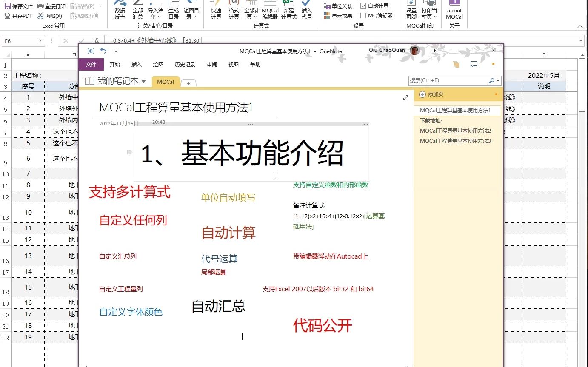Open MQCal编辑器 from the ribbon
The height and width of the screenshot is (367, 588).
[270, 10]
